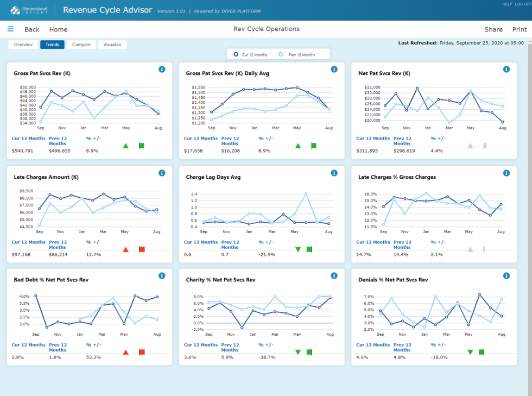
Task: Click Cur 12 Months link in Denials panel
Action: (373, 344)
